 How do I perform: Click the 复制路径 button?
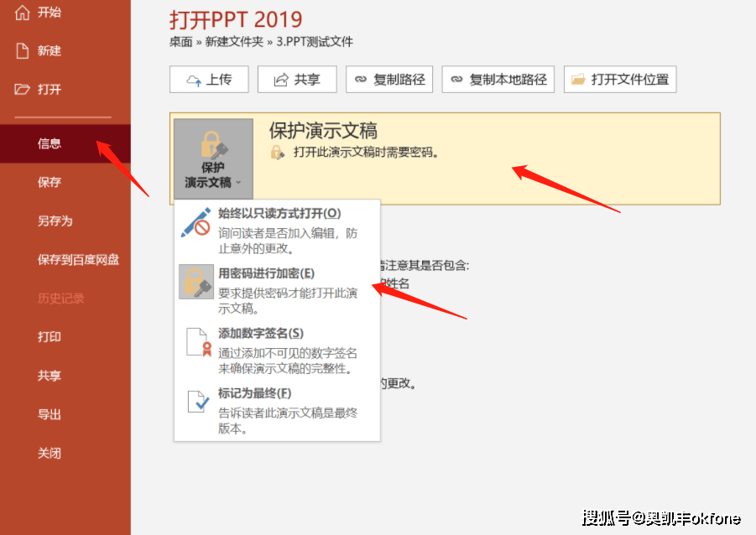(x=389, y=80)
